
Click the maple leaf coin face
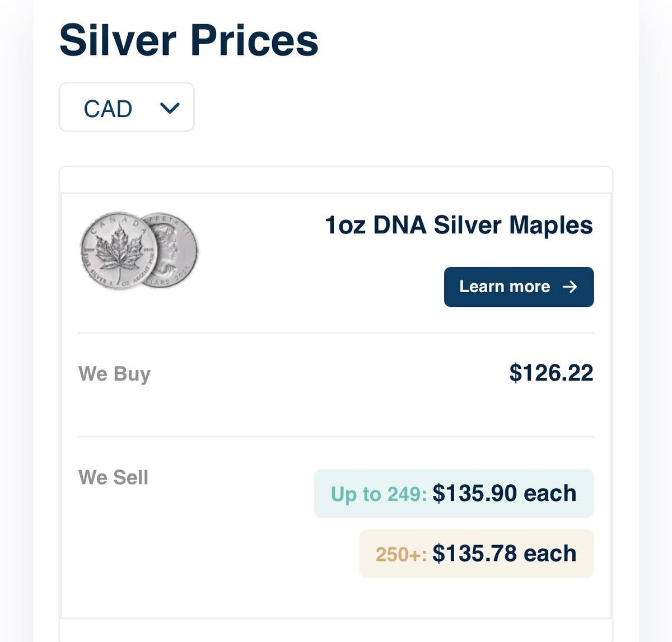point(114,250)
